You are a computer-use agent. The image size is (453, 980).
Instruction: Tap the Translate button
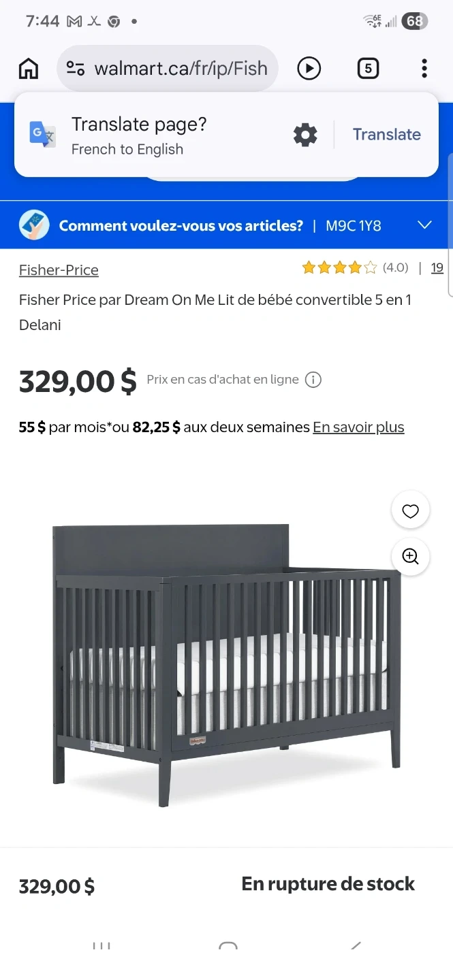[x=386, y=135]
